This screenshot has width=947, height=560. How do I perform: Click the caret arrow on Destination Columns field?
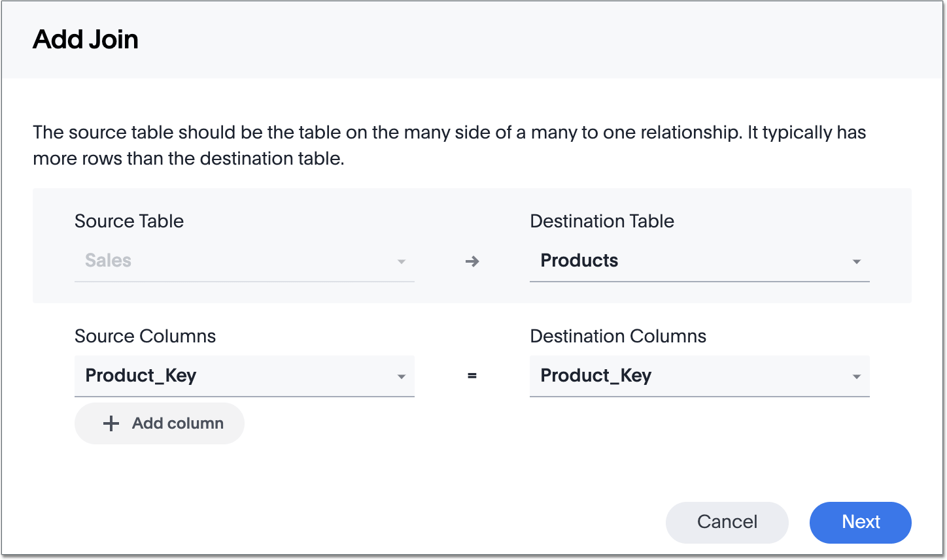pos(856,376)
